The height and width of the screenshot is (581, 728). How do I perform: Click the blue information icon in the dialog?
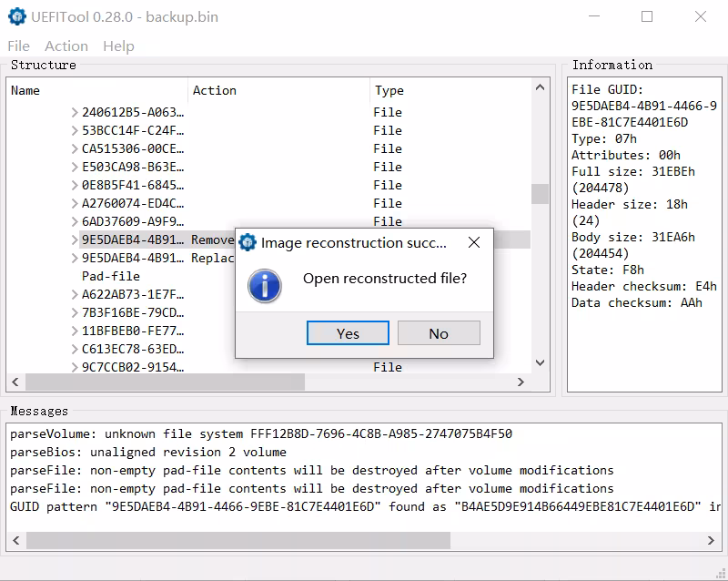coord(265,286)
